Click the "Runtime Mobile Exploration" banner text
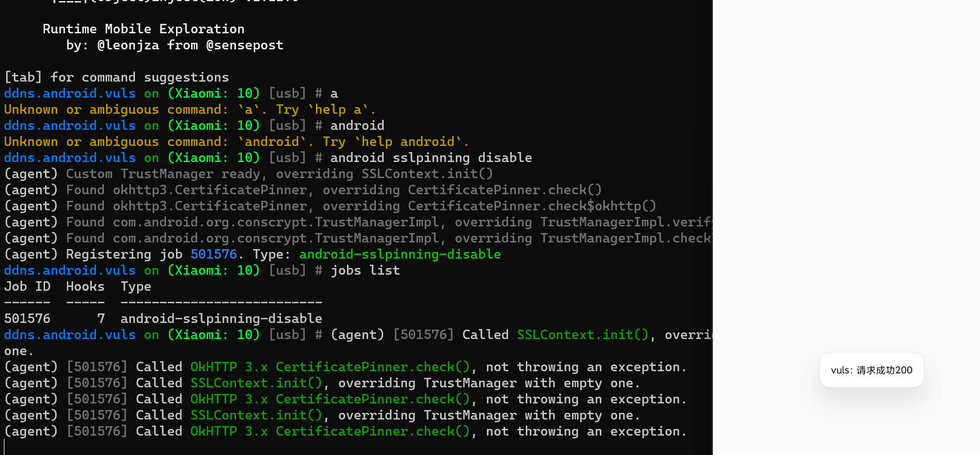The height and width of the screenshot is (455, 980). pyautogui.click(x=143, y=29)
